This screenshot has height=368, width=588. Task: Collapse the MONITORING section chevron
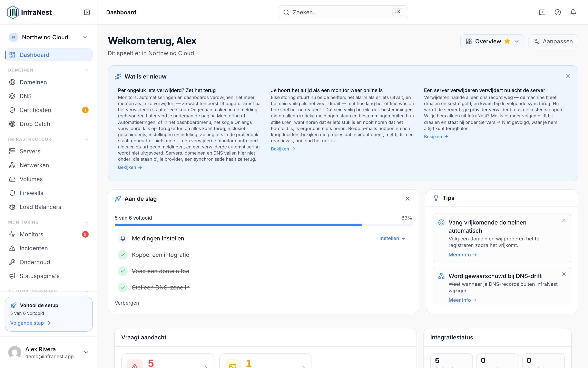(87, 222)
